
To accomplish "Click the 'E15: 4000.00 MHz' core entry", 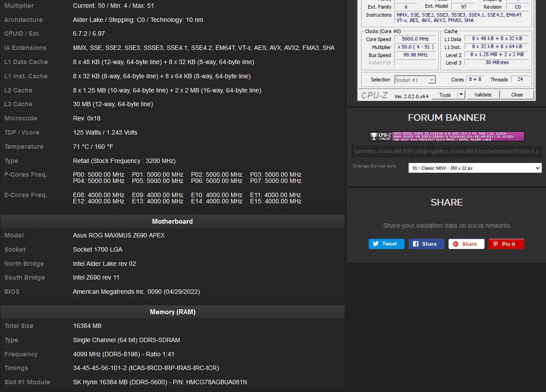I will (x=276, y=201).
